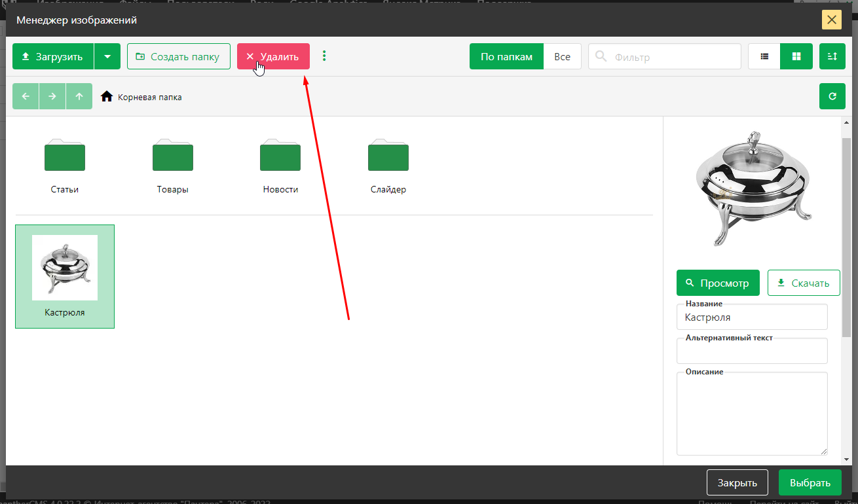Image resolution: width=858 pixels, height=504 pixels.
Task: Click the list view icon
Action: click(764, 57)
